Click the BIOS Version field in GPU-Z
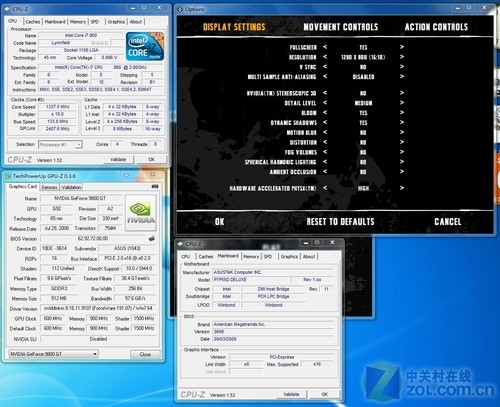 click(93, 238)
